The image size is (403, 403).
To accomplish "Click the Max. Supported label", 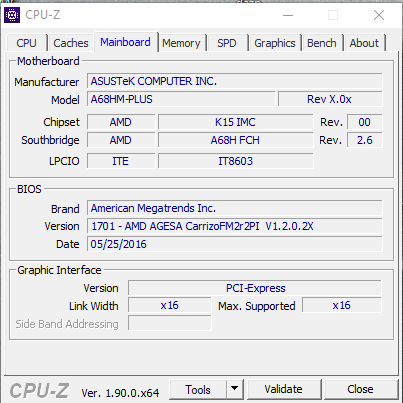I will 257,306.
